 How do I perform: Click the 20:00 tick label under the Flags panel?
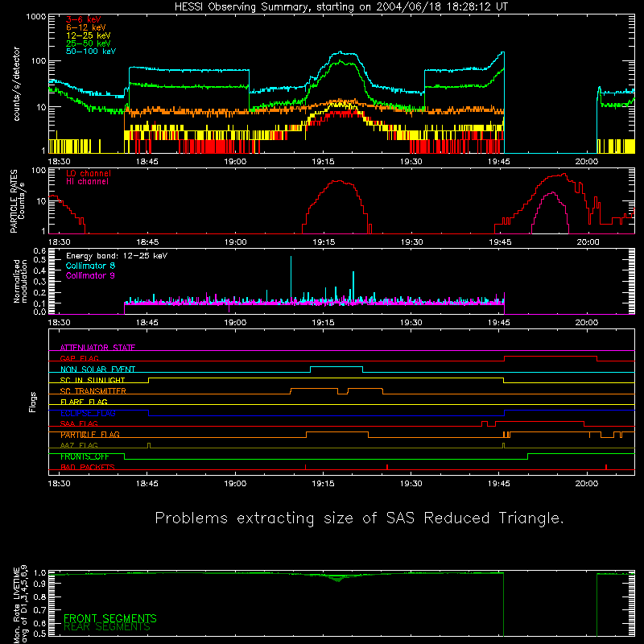[x=587, y=484]
